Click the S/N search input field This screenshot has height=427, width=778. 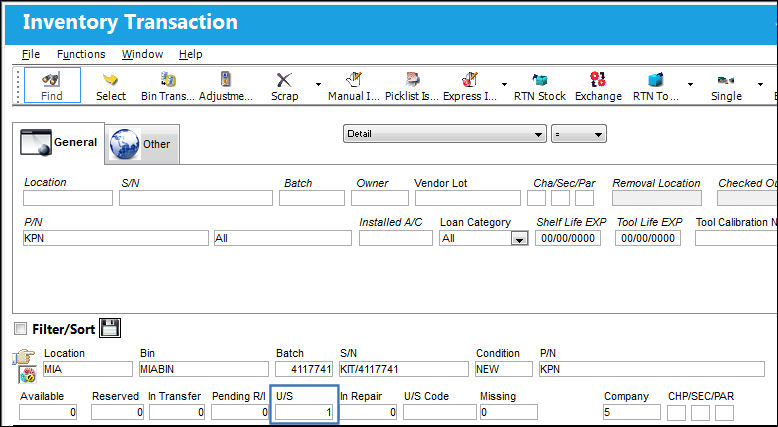(196, 198)
